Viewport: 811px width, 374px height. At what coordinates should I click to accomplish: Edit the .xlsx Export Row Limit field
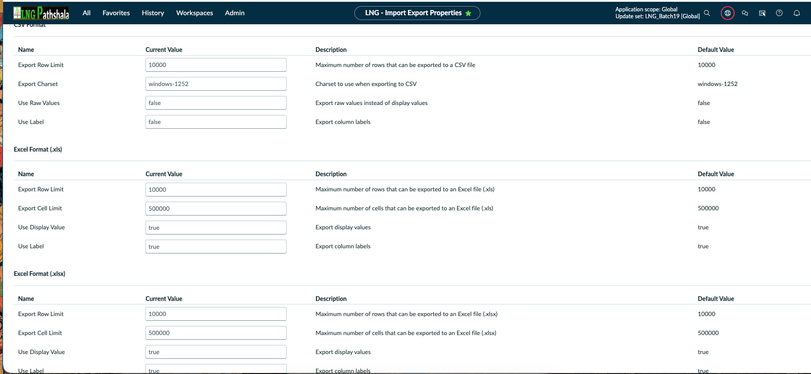[x=216, y=314]
